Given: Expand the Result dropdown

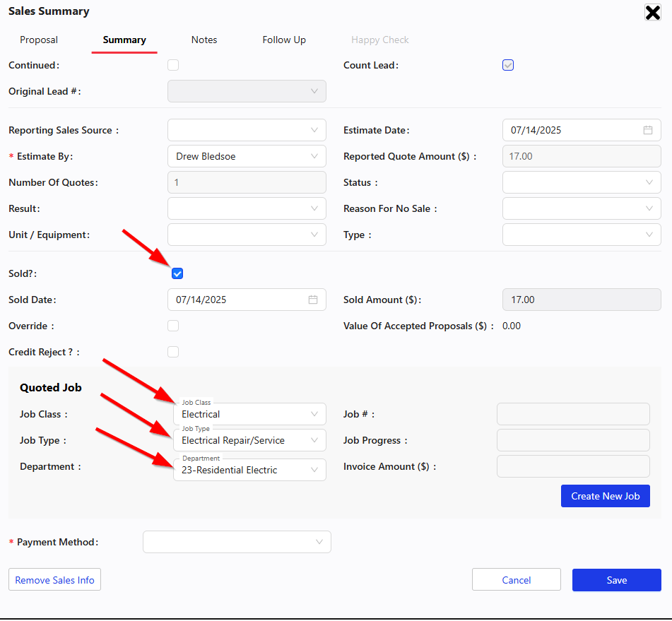Looking at the screenshot, I should (x=247, y=208).
